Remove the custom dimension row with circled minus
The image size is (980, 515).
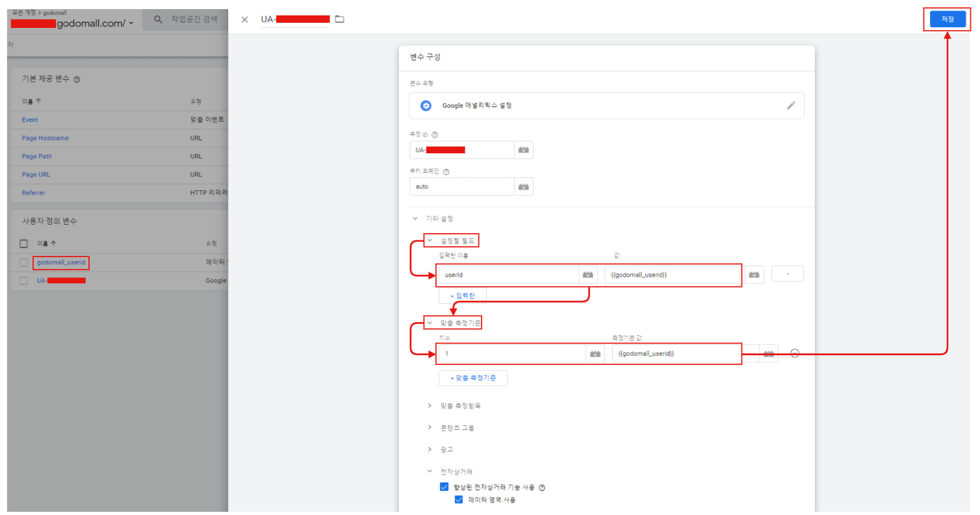click(794, 353)
